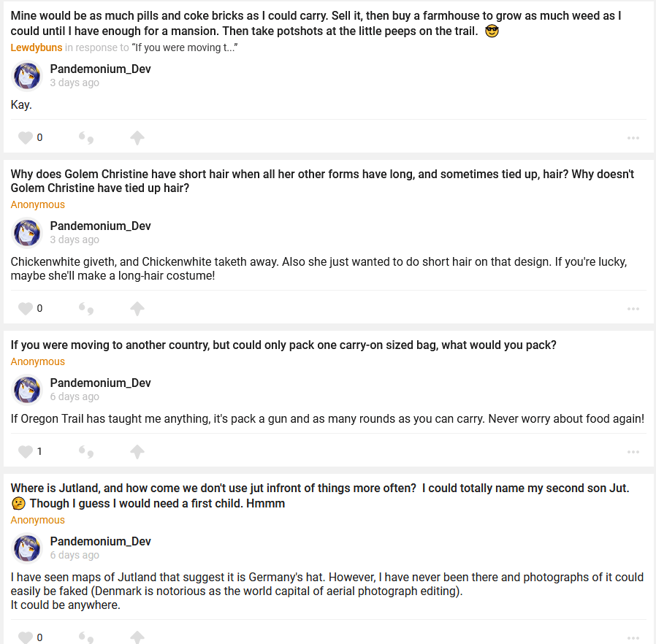Open more options for the "Kay." answer
The width and height of the screenshot is (656, 644).
pyautogui.click(x=633, y=137)
